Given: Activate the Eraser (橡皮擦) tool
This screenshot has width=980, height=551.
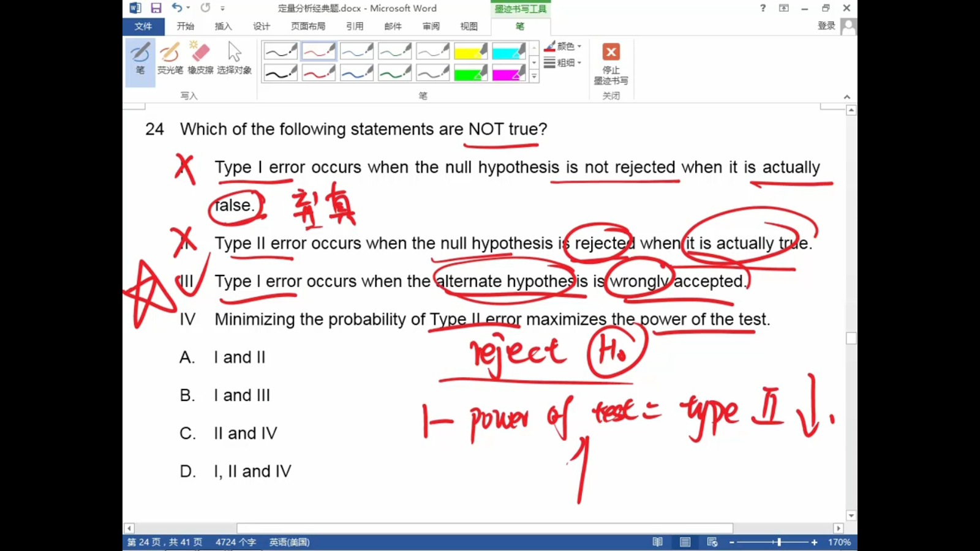Looking at the screenshot, I should [200, 59].
